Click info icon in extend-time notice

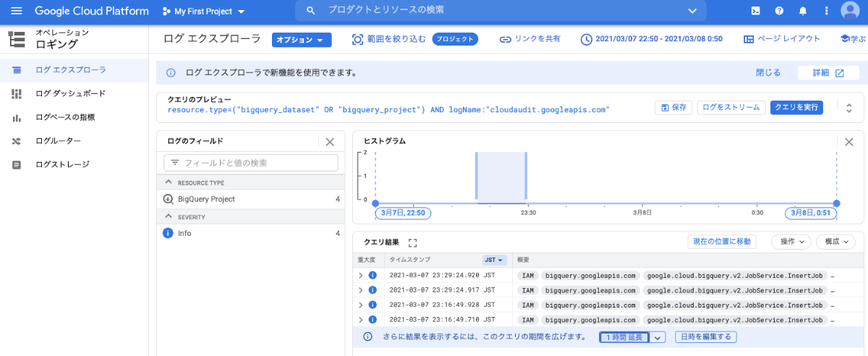[x=367, y=337]
